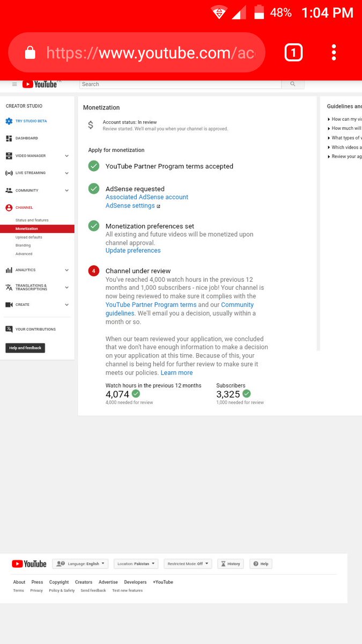Tap the Wi-Fi status icon

[x=218, y=13]
